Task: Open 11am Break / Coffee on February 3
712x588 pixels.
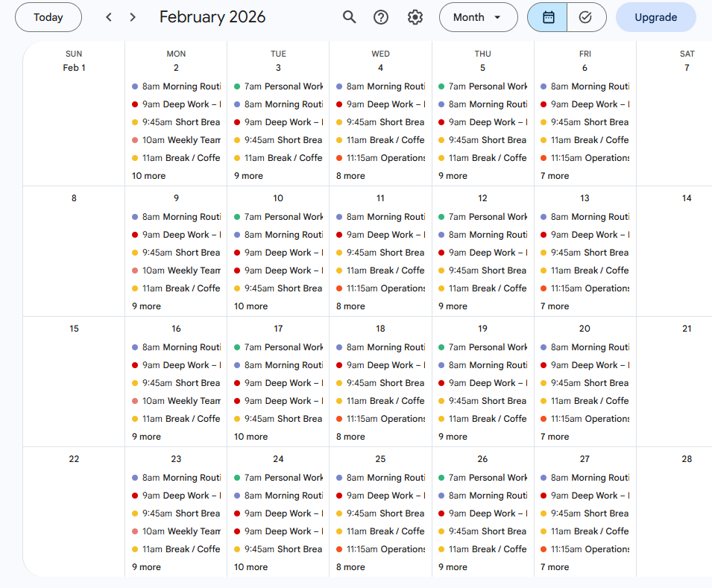Action: 278,157
